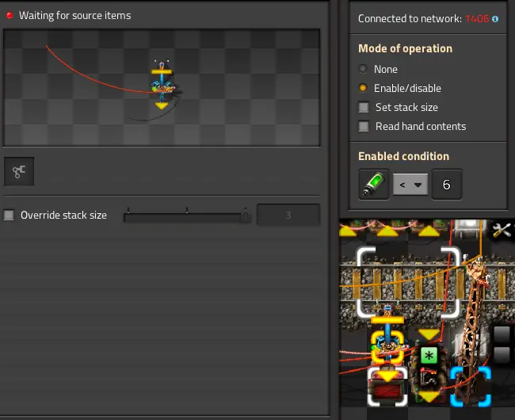Click the red status indicator light
The width and height of the screenshot is (515, 420).
coord(10,15)
